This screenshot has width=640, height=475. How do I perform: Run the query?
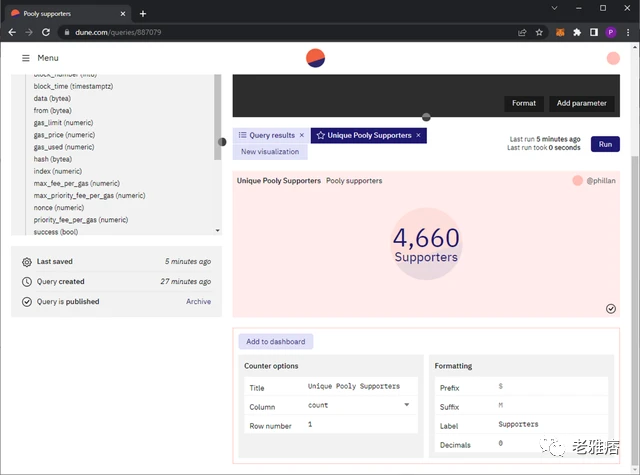coord(605,144)
